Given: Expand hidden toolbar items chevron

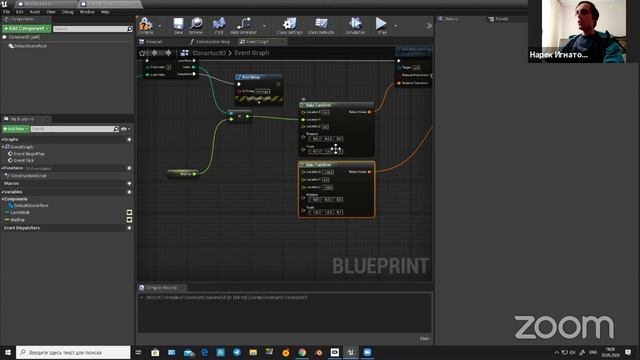Looking at the screenshot, I should click(429, 26).
